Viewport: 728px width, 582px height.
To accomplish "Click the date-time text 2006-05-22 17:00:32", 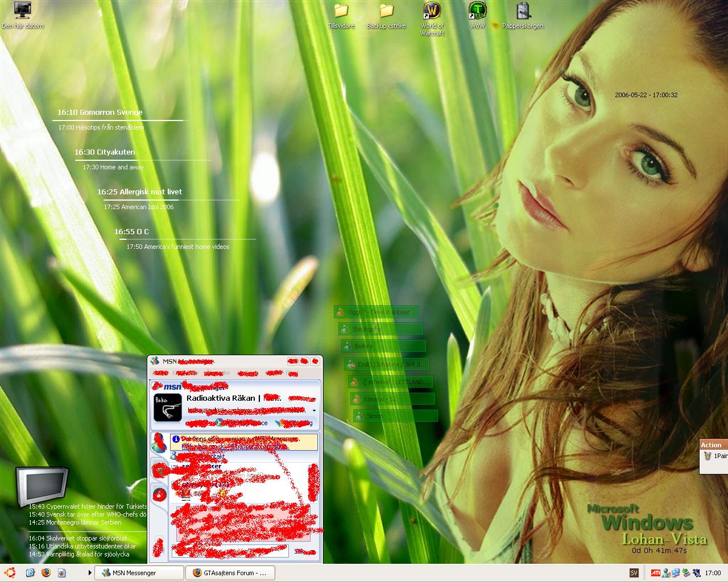I will click(646, 95).
